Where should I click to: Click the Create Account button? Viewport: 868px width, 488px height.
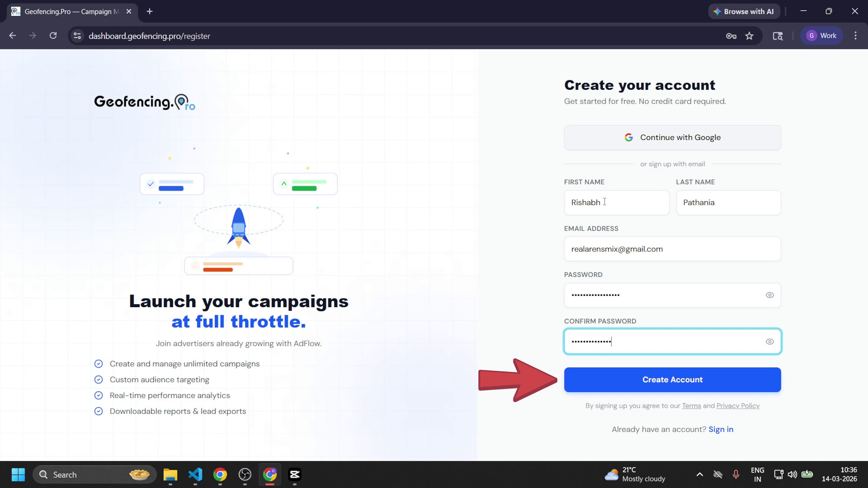pos(672,380)
